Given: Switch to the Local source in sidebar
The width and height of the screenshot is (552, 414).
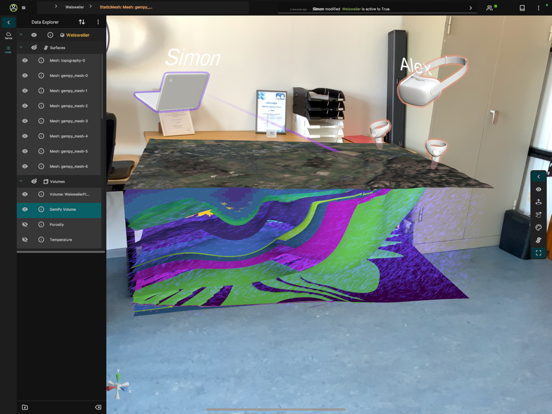Looking at the screenshot, I should tap(8, 50).
